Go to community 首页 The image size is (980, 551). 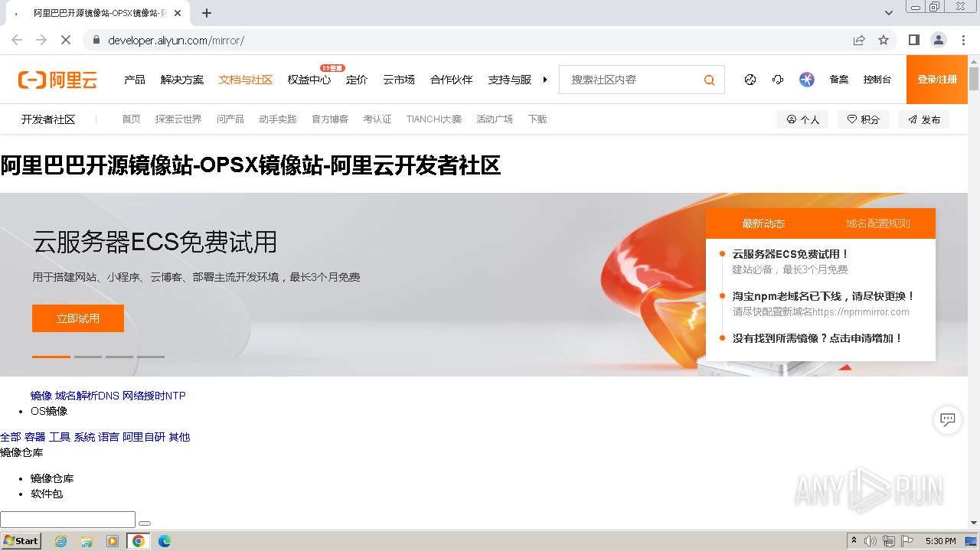coord(132,119)
